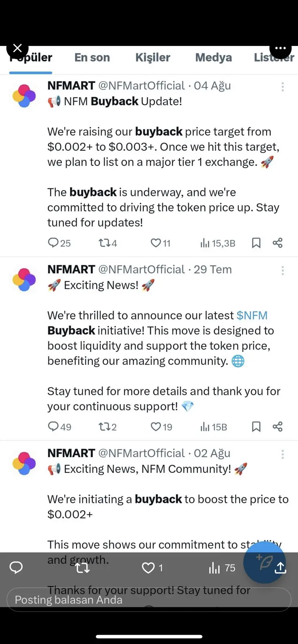Open NFMART profile avatar on the first tweet
Image resolution: width=298 pixels, height=644 pixels.
(24, 96)
